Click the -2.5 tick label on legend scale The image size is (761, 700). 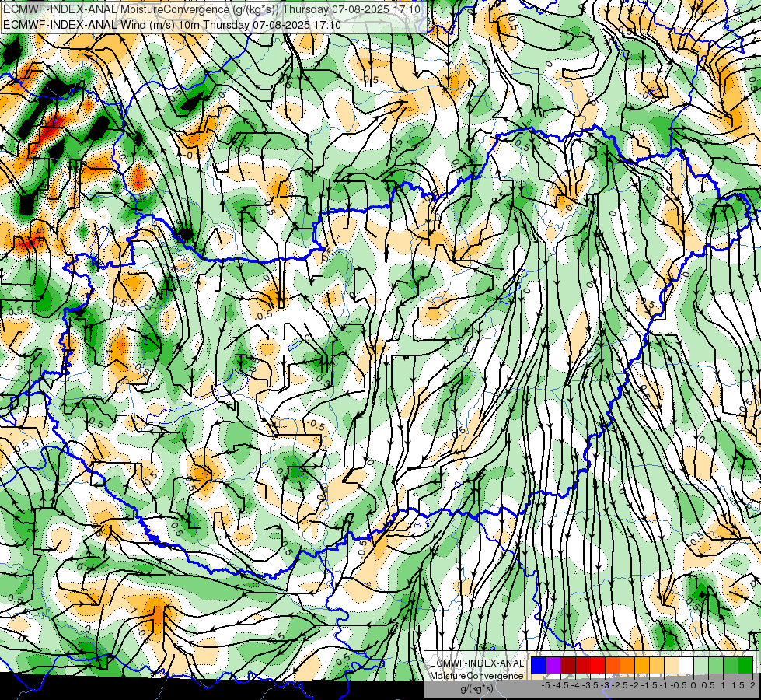coord(620,685)
